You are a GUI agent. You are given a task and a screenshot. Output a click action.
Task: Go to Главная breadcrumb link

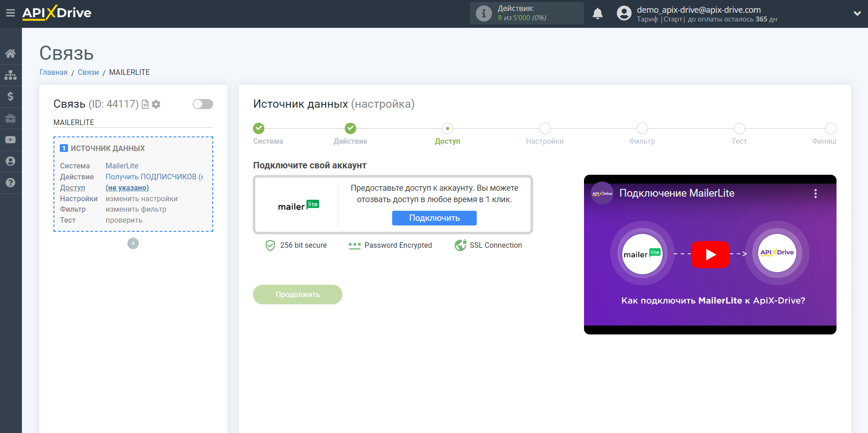click(53, 72)
